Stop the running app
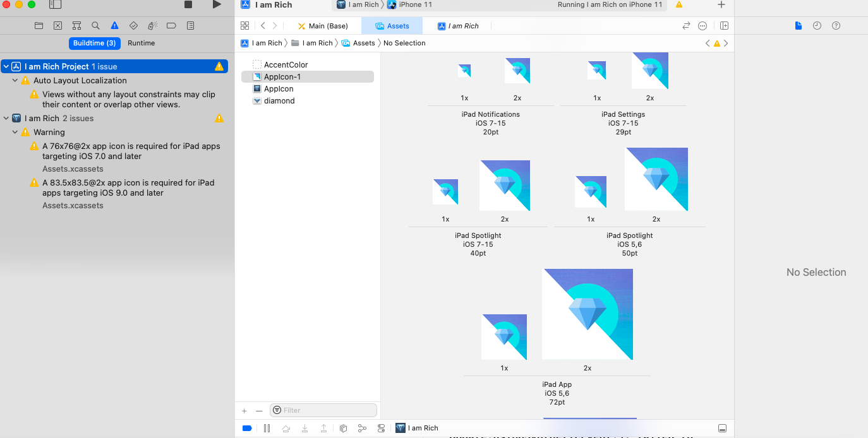868x438 pixels. 188,4
